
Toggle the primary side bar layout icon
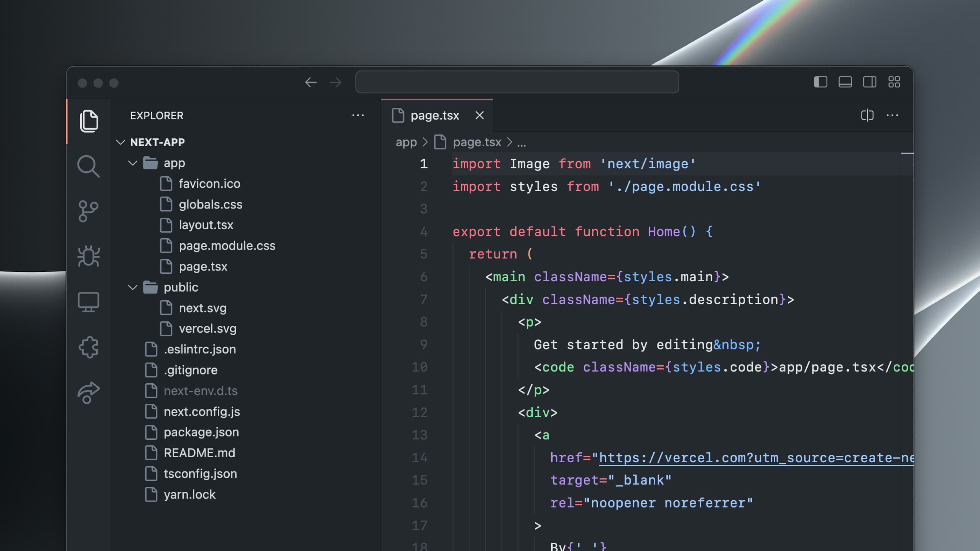(821, 82)
